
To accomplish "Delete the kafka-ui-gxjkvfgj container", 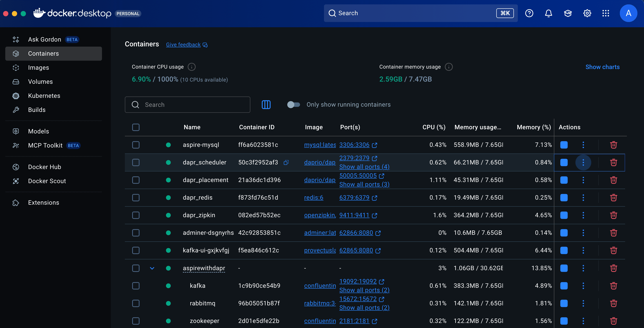I will (613, 250).
